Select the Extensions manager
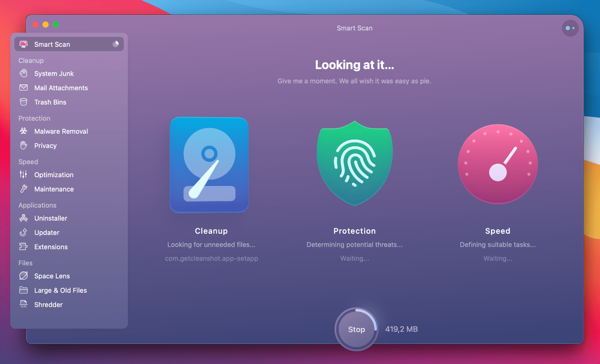The width and height of the screenshot is (600, 364). coord(51,247)
